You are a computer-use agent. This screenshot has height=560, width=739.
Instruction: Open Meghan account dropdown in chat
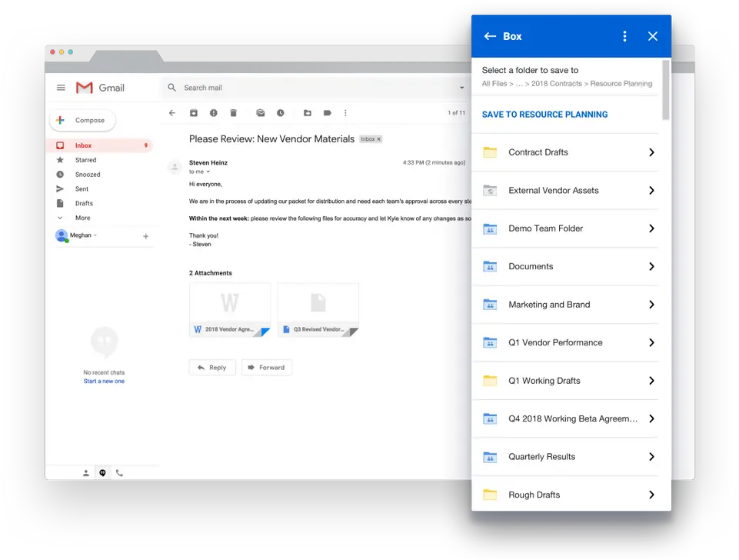(x=95, y=235)
